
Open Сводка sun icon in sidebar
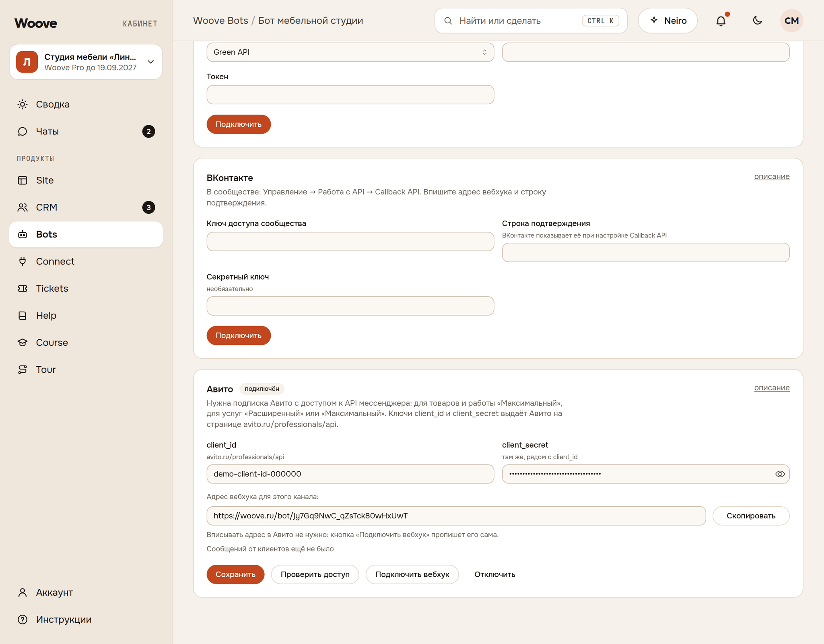(23, 104)
